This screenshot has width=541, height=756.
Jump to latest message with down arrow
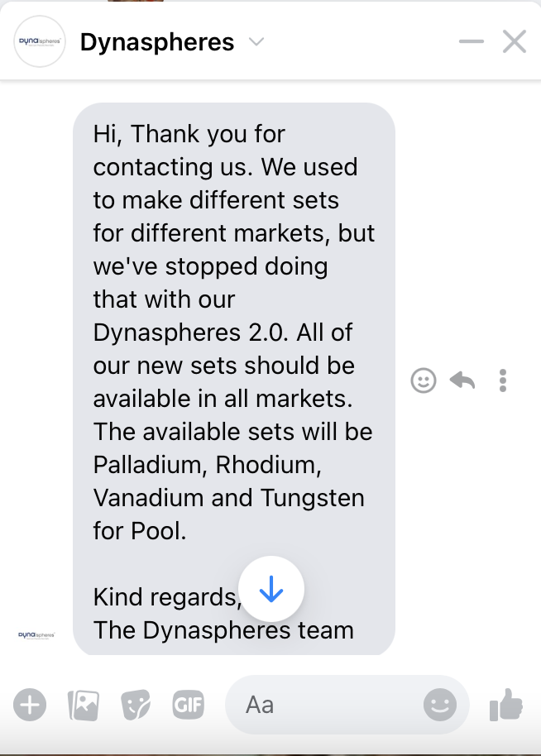(271, 589)
